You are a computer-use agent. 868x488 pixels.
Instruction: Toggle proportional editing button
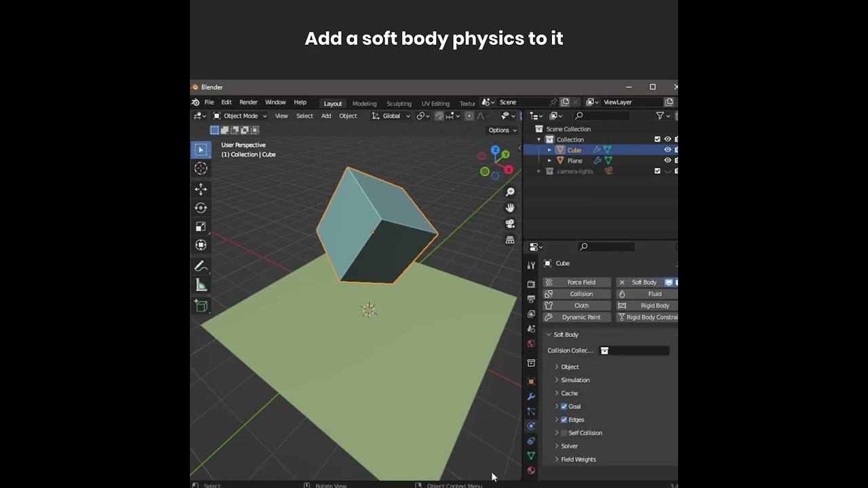[469, 116]
